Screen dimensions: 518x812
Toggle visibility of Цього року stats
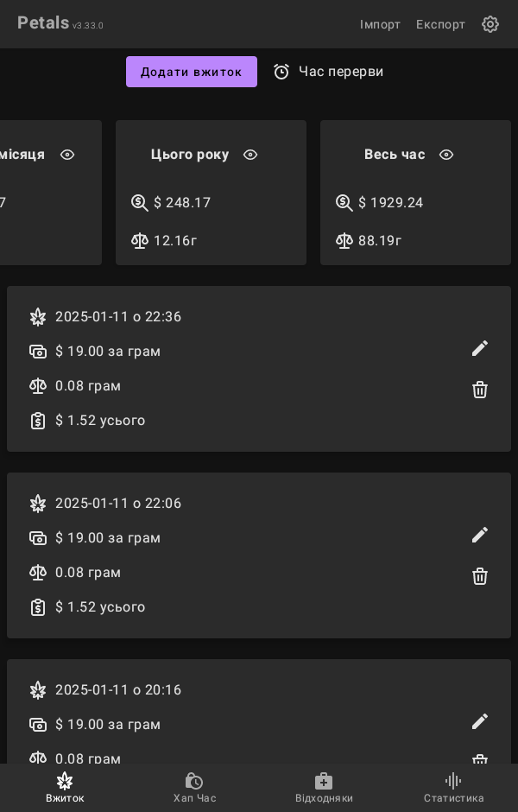(250, 155)
